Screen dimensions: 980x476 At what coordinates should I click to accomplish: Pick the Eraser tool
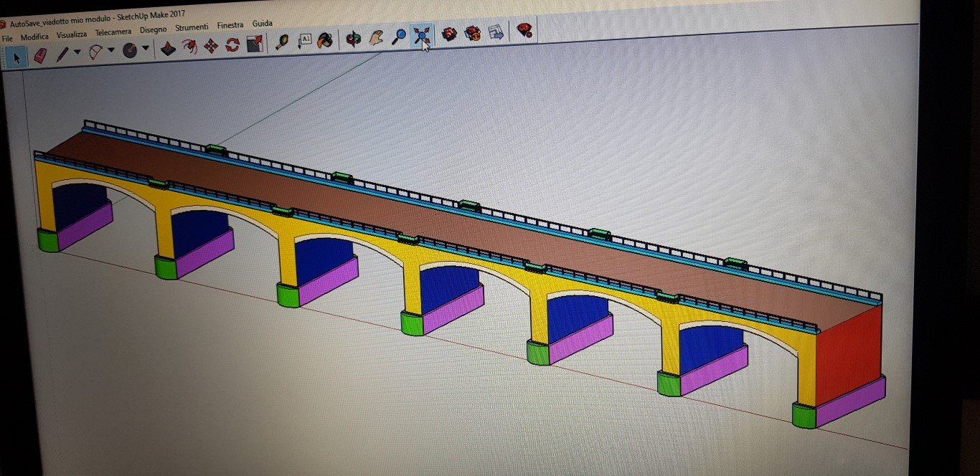39,55
